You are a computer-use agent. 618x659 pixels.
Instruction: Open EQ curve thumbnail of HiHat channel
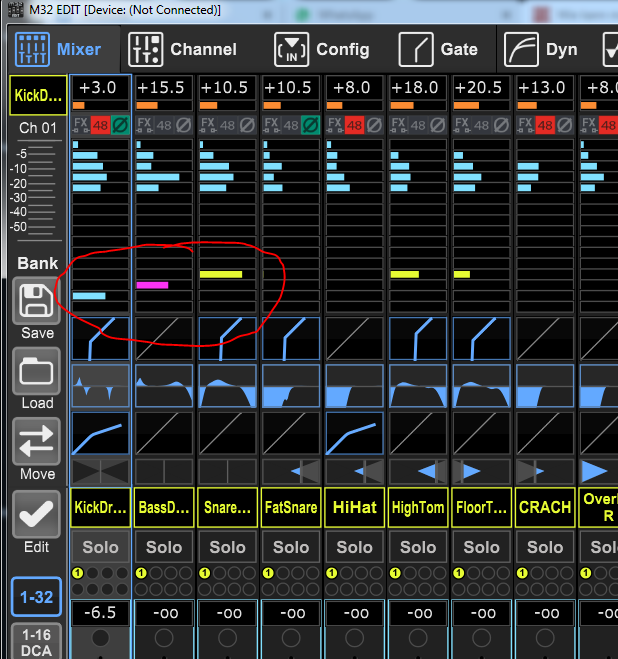click(354, 386)
